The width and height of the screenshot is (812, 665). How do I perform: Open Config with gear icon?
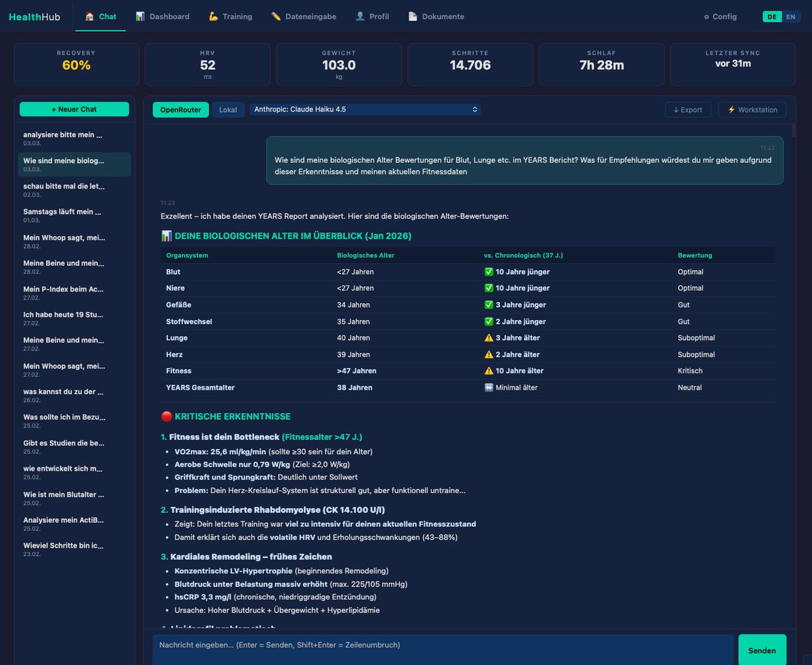(x=720, y=17)
